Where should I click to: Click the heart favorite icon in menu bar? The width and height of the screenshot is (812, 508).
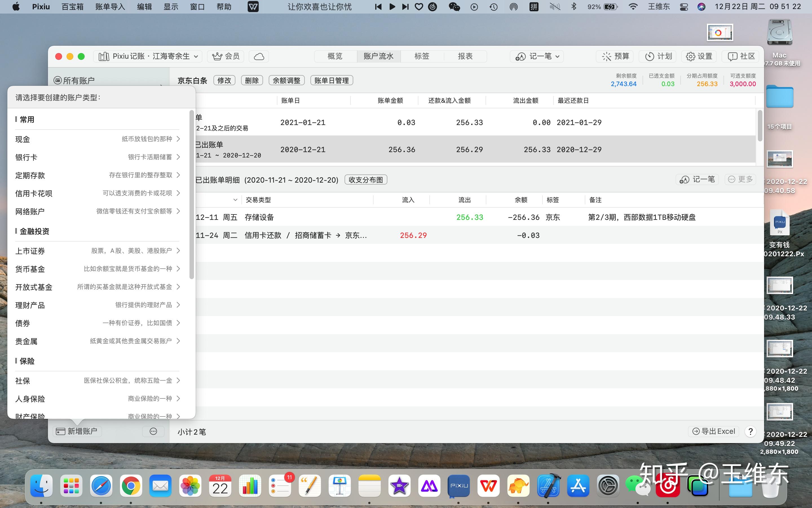[419, 7]
